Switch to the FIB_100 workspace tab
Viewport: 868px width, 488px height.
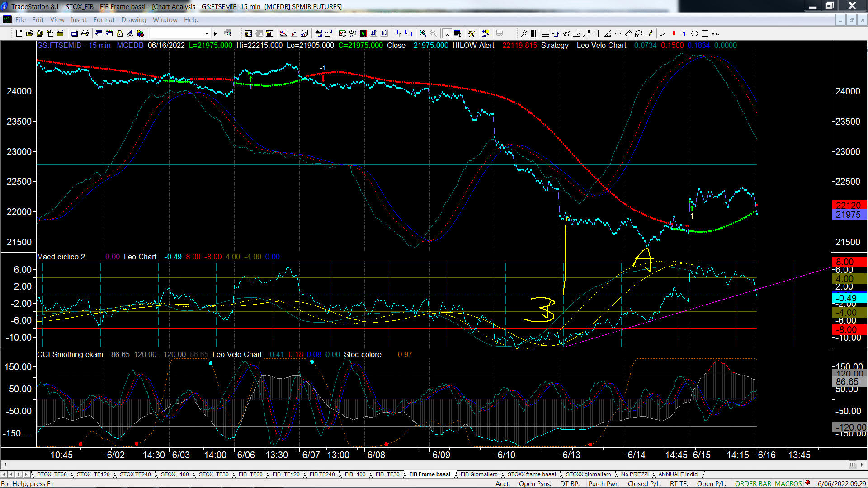pos(355,474)
